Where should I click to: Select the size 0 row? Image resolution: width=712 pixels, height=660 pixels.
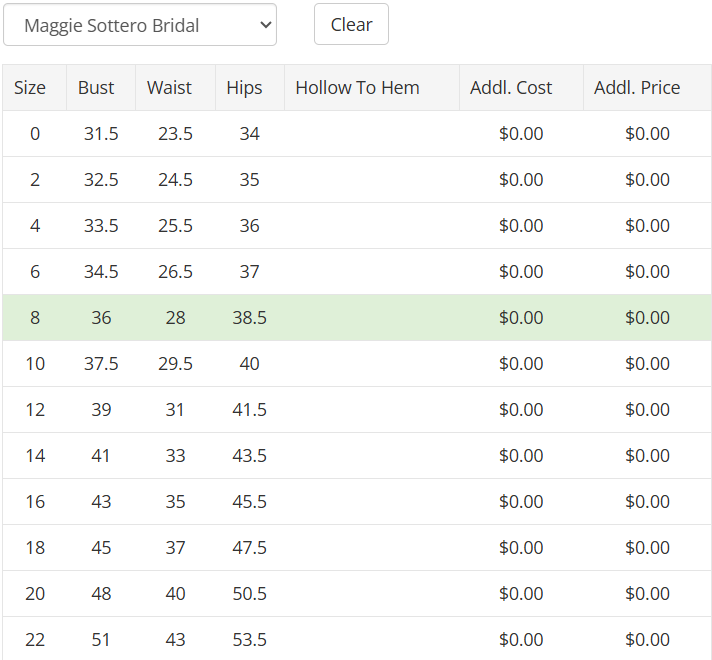click(x=35, y=134)
